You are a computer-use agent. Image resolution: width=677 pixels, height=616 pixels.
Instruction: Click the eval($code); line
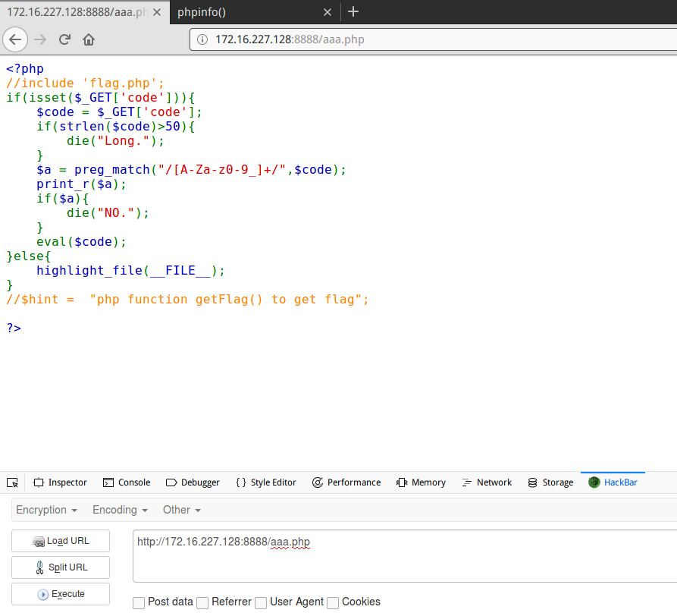[x=81, y=242]
